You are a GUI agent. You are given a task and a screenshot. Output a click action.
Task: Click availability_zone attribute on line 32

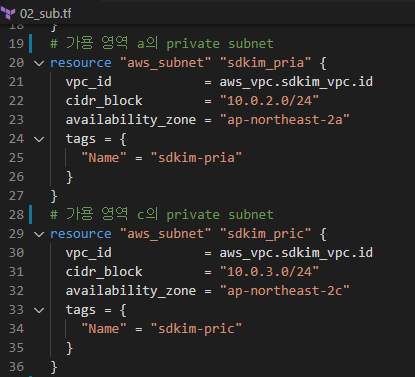point(131,291)
